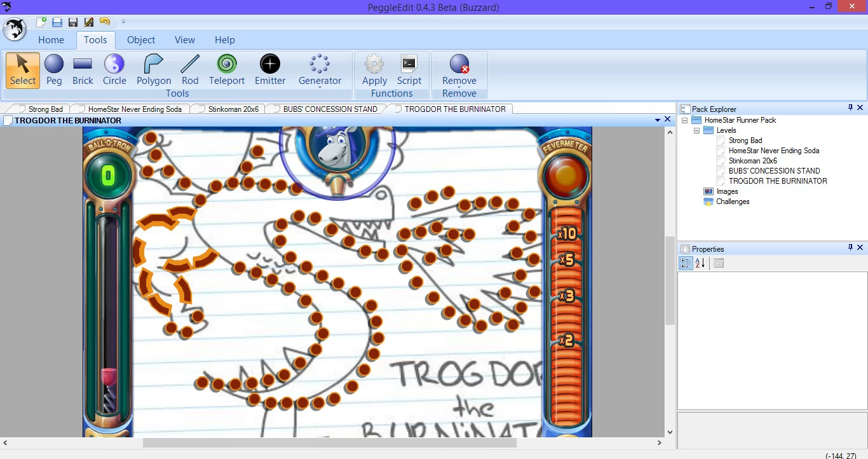Collapse the Levels folder node

(x=696, y=130)
